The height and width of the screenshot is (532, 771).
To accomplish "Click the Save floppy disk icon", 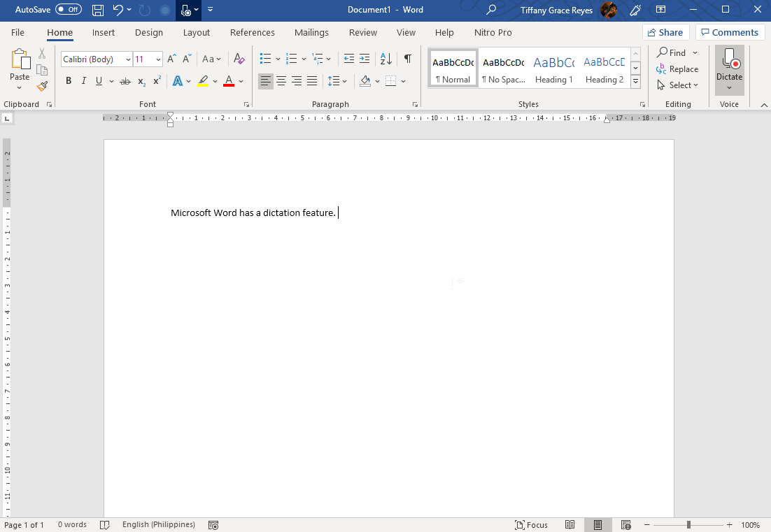I will (98, 10).
